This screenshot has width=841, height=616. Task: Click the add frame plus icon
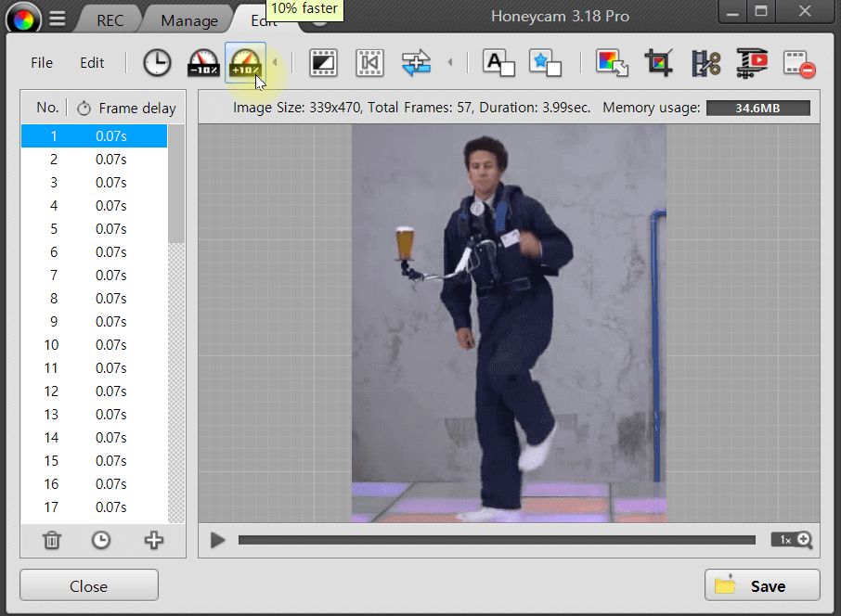(x=153, y=540)
